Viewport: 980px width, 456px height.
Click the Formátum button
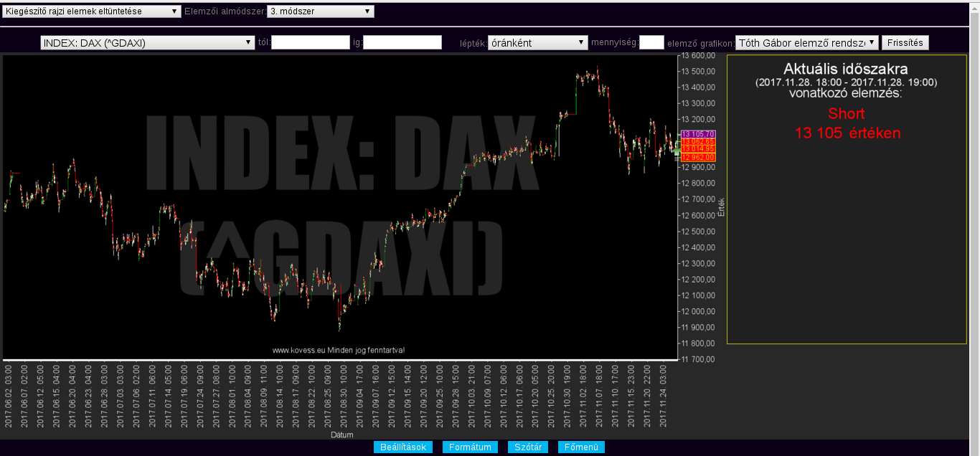[x=470, y=447]
